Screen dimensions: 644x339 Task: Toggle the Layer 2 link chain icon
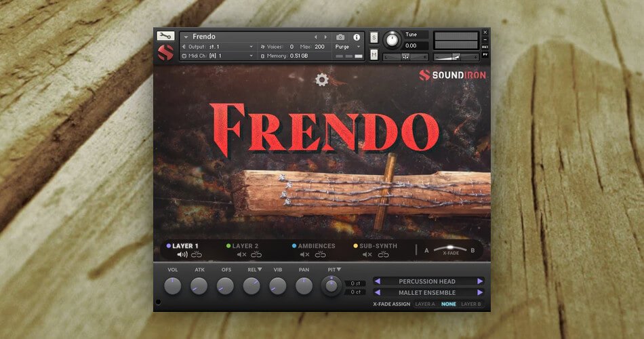(x=256, y=255)
